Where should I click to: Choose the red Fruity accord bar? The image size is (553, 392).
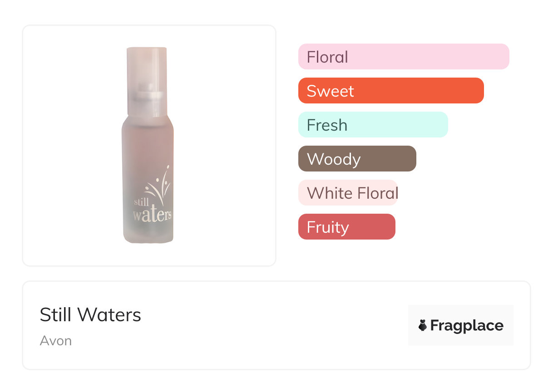pyautogui.click(x=346, y=227)
